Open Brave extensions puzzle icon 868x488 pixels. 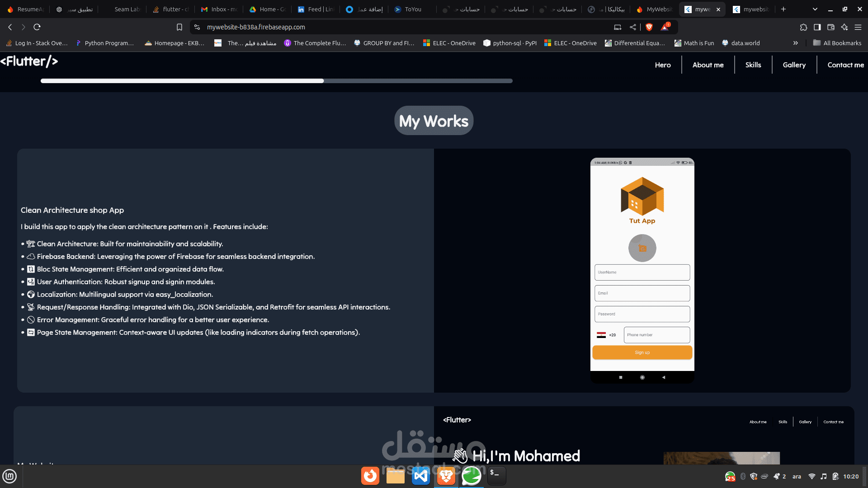click(x=803, y=27)
